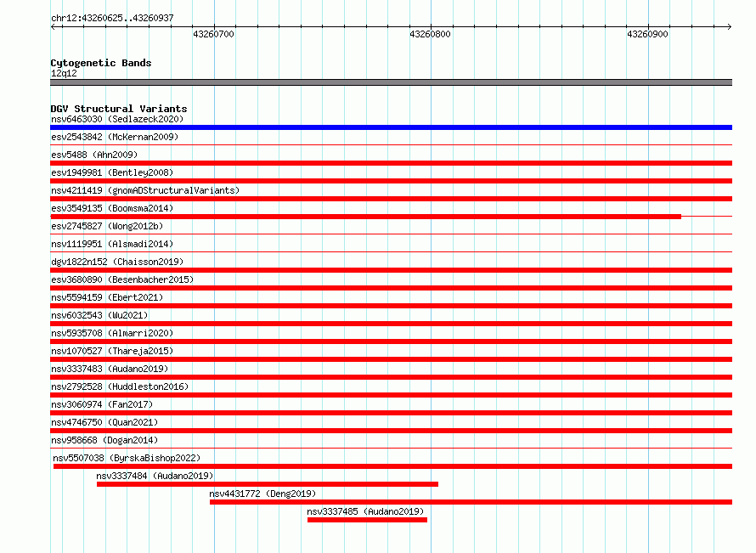Open nsv5594159 (Ebert2021) label
The image size is (756, 553).
click(x=107, y=297)
